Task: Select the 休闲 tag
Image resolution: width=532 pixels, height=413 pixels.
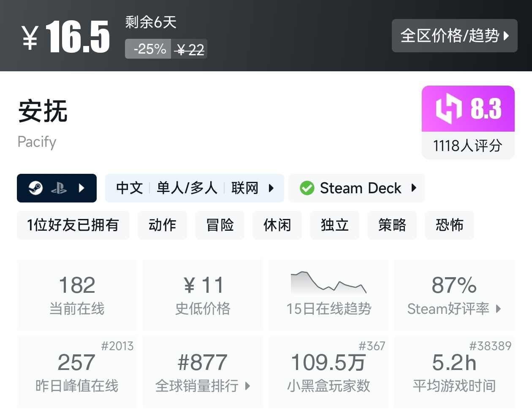Action: point(277,225)
